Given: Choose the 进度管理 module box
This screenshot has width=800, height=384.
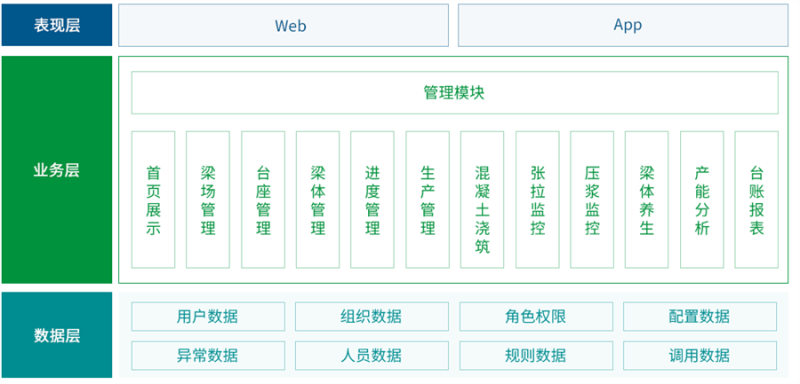Looking at the screenshot, I should click(372, 199).
